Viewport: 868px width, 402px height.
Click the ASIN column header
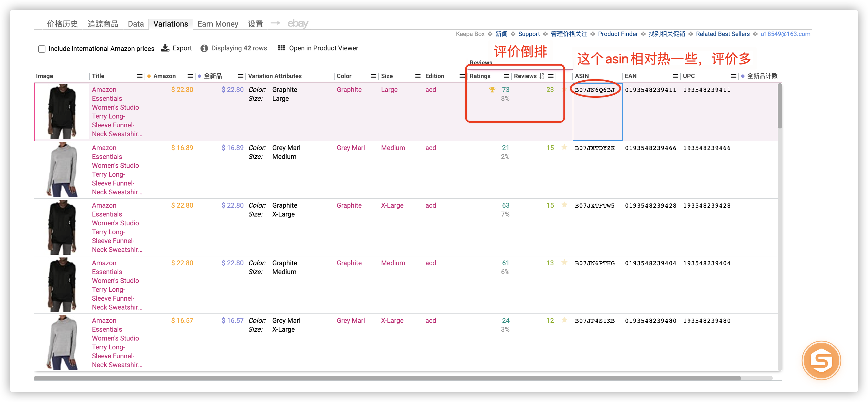582,76
